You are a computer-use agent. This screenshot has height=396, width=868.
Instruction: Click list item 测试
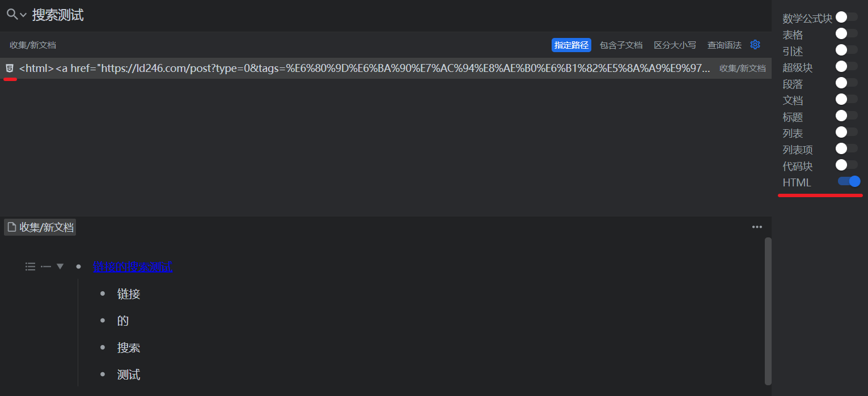(129, 374)
